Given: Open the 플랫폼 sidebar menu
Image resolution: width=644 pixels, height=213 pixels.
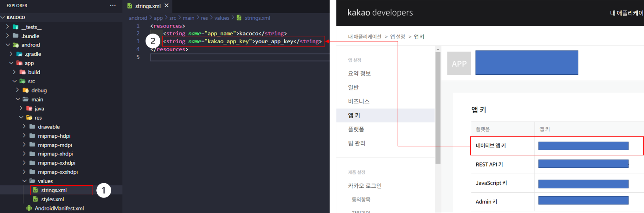Looking at the screenshot, I should point(356,129).
